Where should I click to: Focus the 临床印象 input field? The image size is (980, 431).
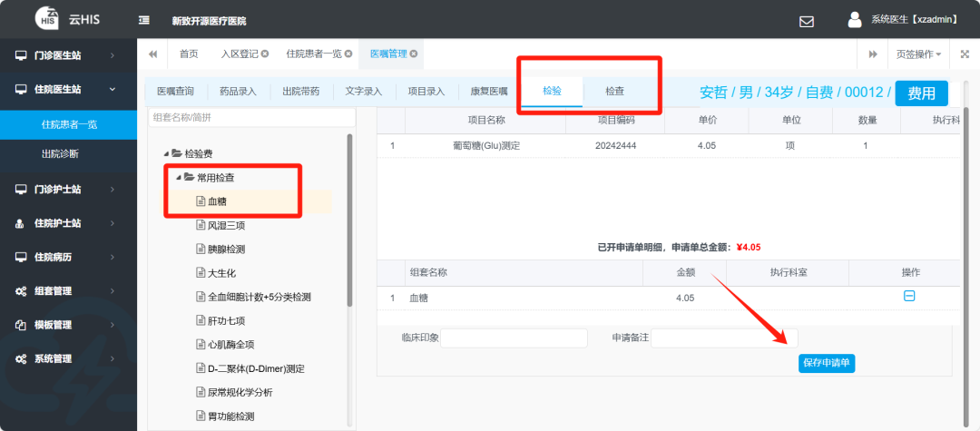click(x=514, y=338)
